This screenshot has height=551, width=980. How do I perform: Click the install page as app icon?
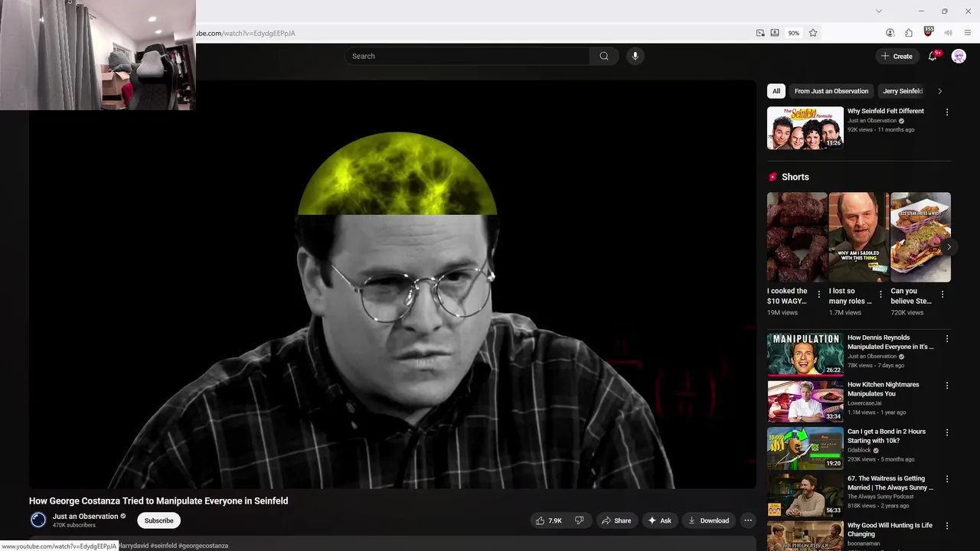tap(775, 33)
